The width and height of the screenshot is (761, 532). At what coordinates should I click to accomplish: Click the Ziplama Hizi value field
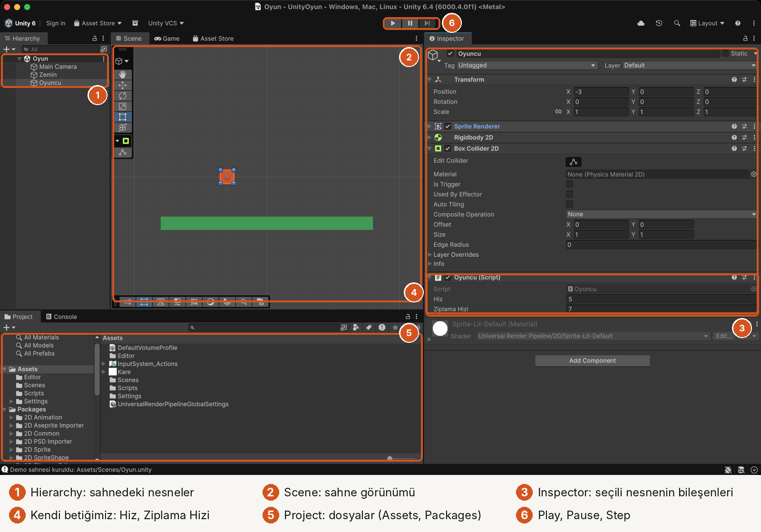pos(661,309)
